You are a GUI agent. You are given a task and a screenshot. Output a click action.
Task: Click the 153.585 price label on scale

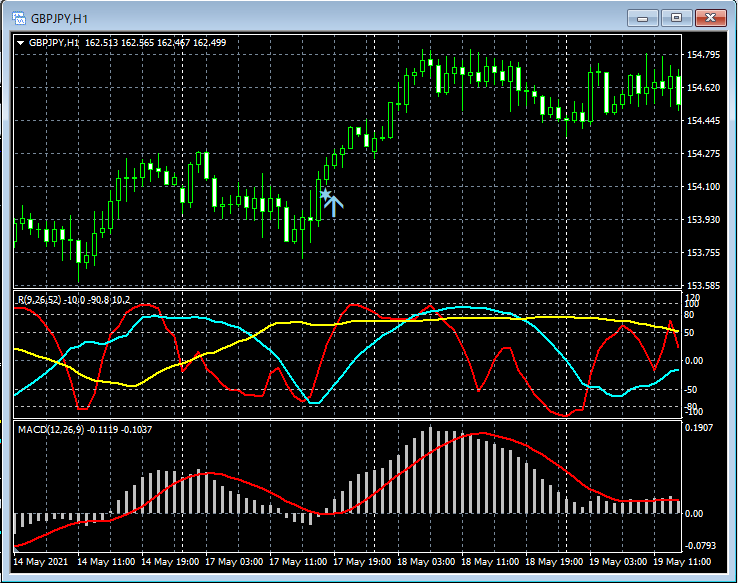click(x=705, y=285)
